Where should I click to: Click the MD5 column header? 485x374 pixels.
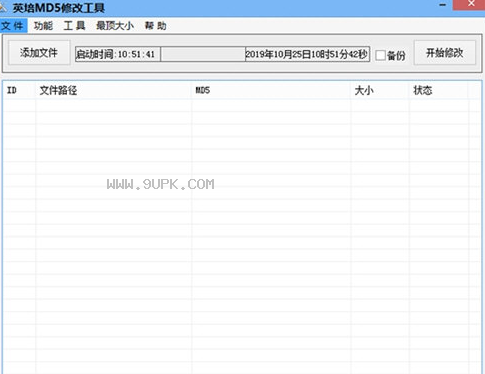click(x=271, y=90)
